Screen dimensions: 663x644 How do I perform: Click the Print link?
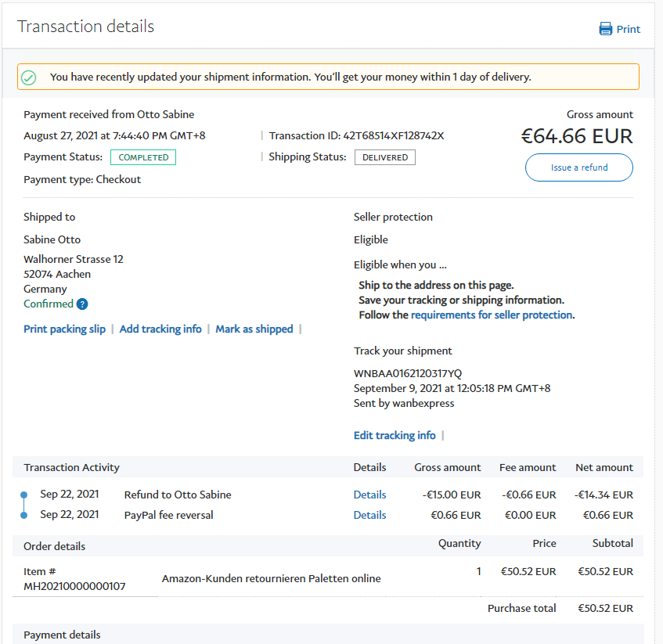click(x=628, y=29)
